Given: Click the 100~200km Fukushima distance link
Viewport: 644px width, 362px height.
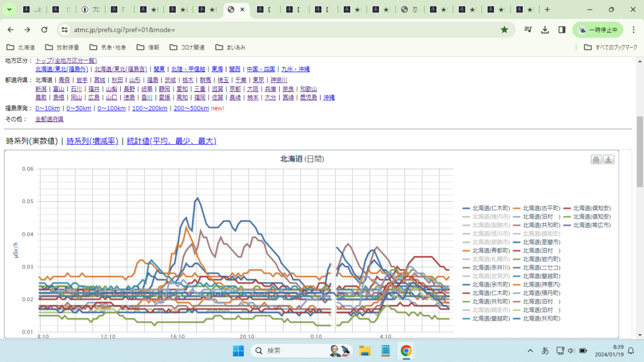Looking at the screenshot, I should [150, 108].
